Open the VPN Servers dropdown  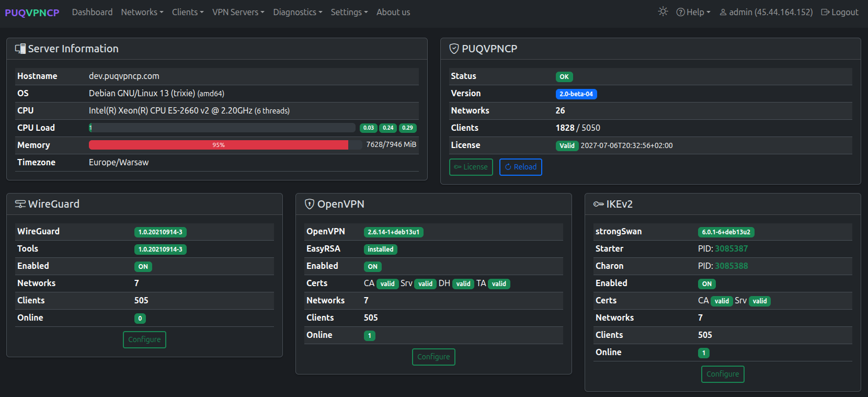click(x=238, y=12)
